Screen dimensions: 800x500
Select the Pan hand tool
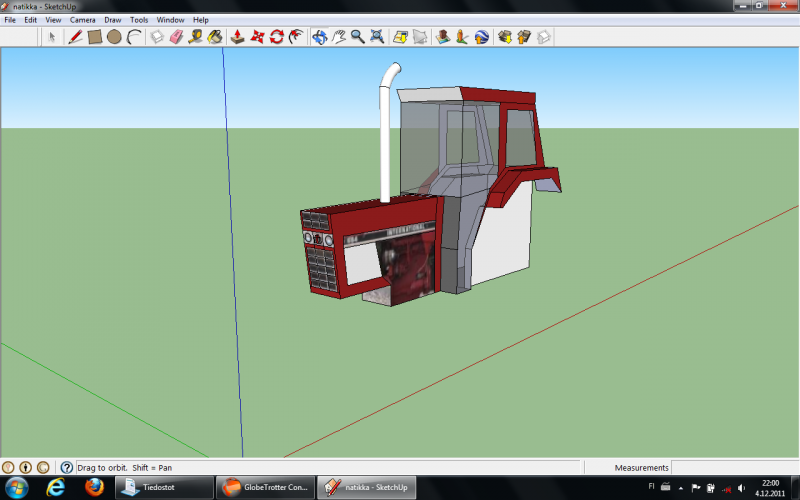339,37
